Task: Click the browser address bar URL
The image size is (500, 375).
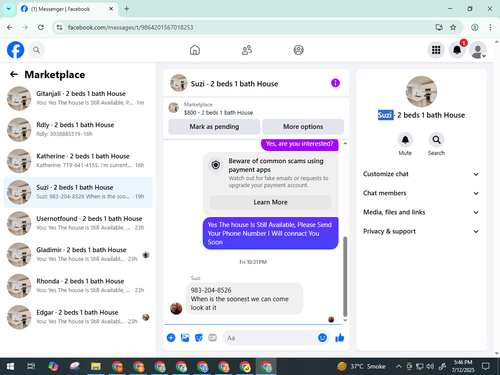Action: [130, 27]
